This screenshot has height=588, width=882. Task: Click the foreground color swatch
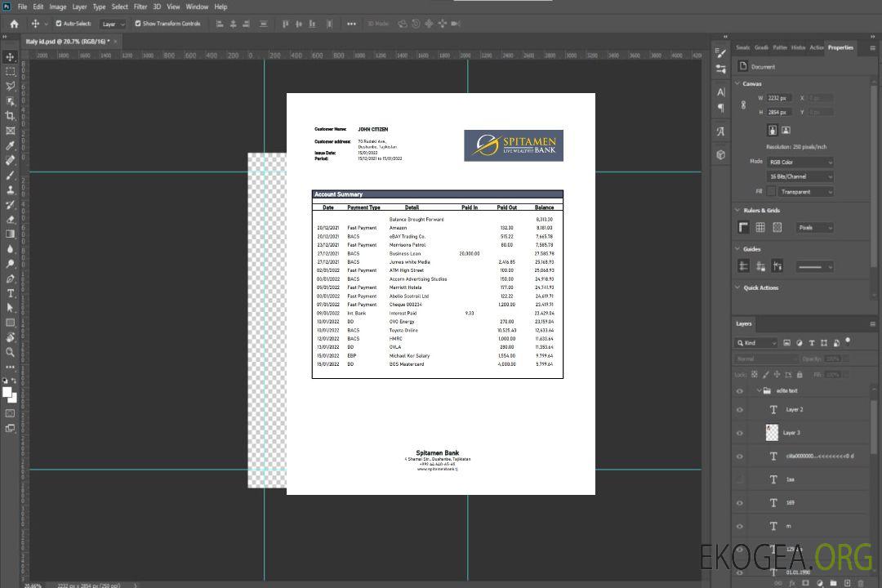pyautogui.click(x=7, y=392)
